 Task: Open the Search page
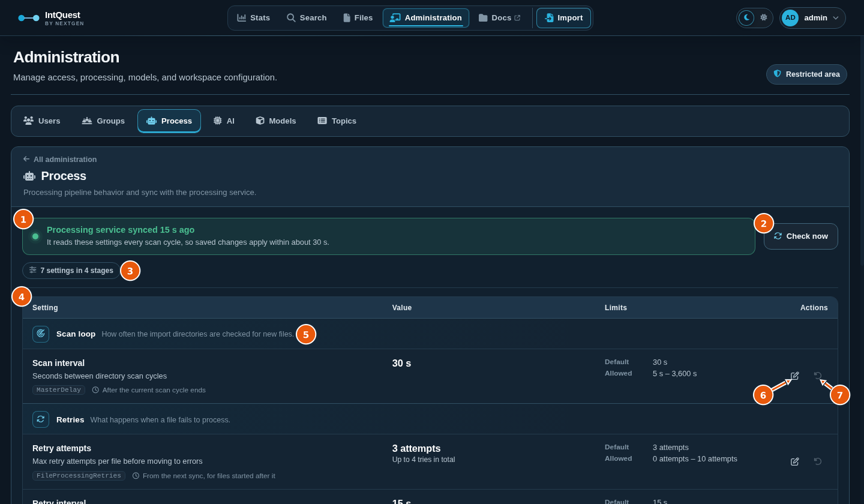point(307,18)
